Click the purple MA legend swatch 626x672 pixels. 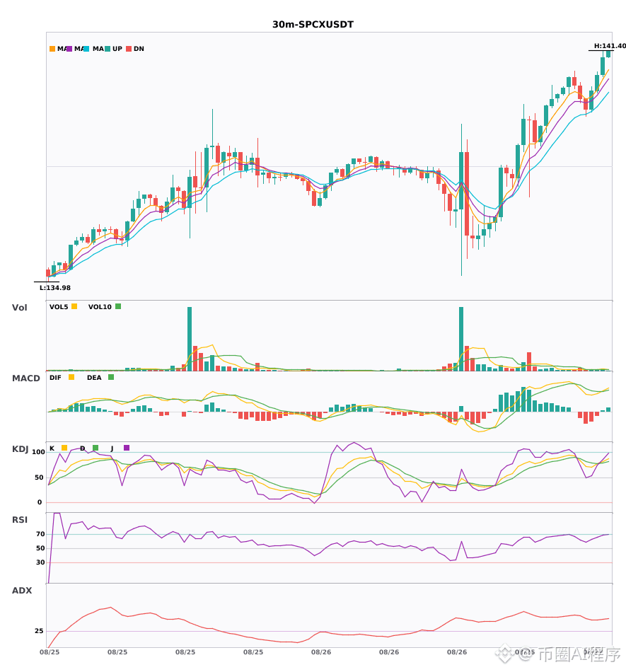(x=69, y=49)
